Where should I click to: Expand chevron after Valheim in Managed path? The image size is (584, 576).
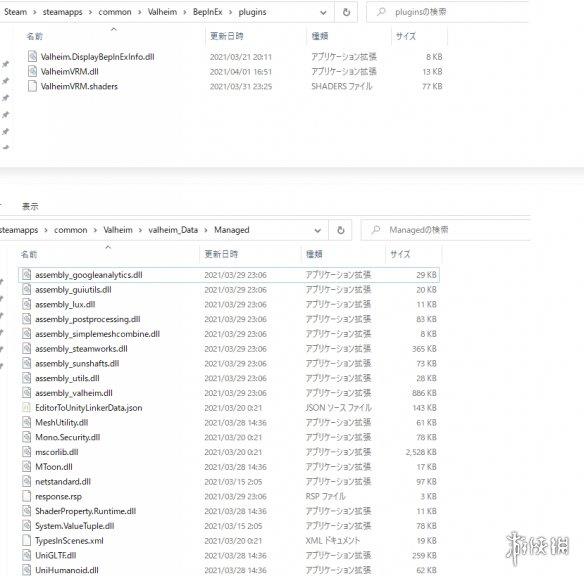pyautogui.click(x=140, y=230)
